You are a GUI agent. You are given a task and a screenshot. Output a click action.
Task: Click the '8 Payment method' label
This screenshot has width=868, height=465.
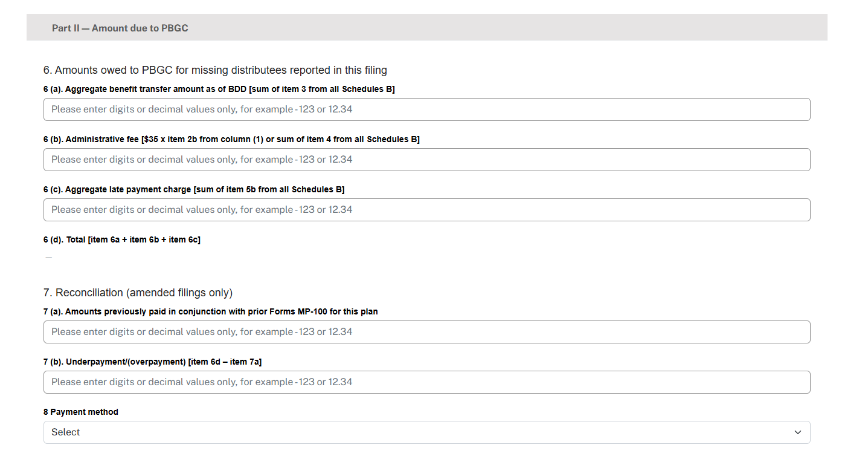point(81,412)
